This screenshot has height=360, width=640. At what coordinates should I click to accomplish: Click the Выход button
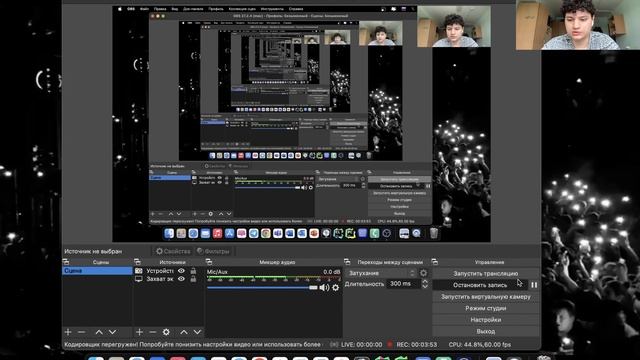[x=485, y=331]
